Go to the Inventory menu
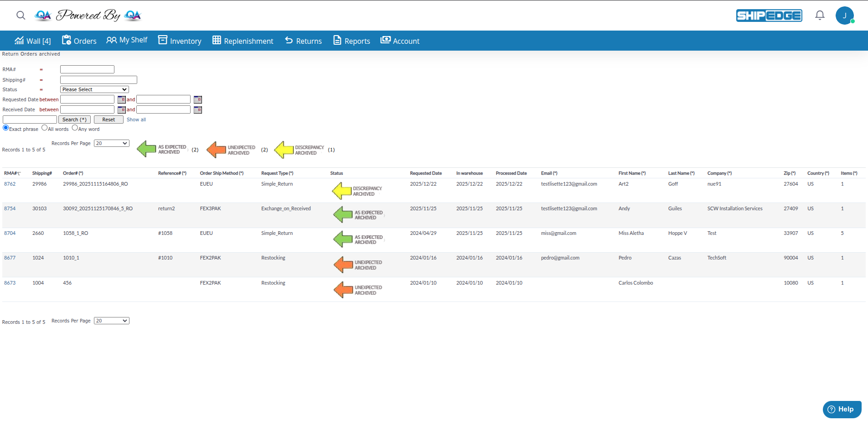This screenshot has width=868, height=421. tap(180, 41)
